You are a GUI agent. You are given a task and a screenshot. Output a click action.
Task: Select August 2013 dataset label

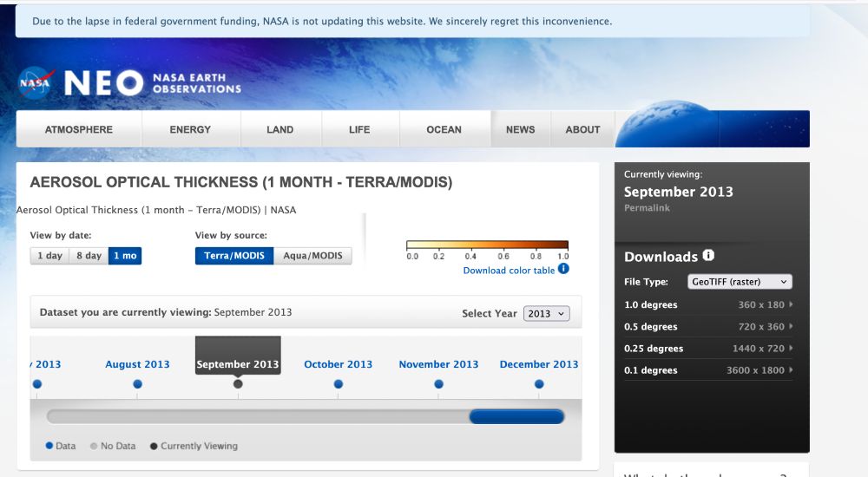click(x=137, y=364)
